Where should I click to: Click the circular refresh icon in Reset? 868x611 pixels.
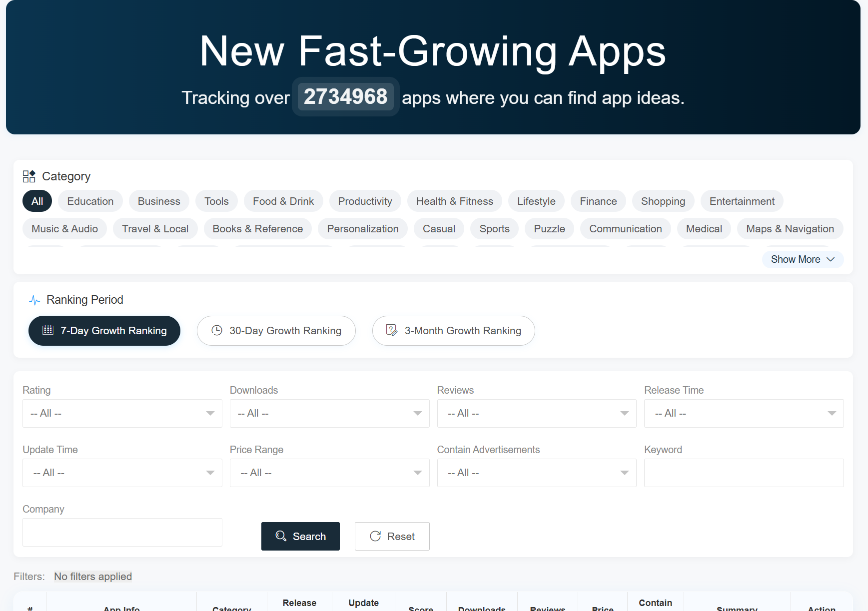tap(376, 536)
